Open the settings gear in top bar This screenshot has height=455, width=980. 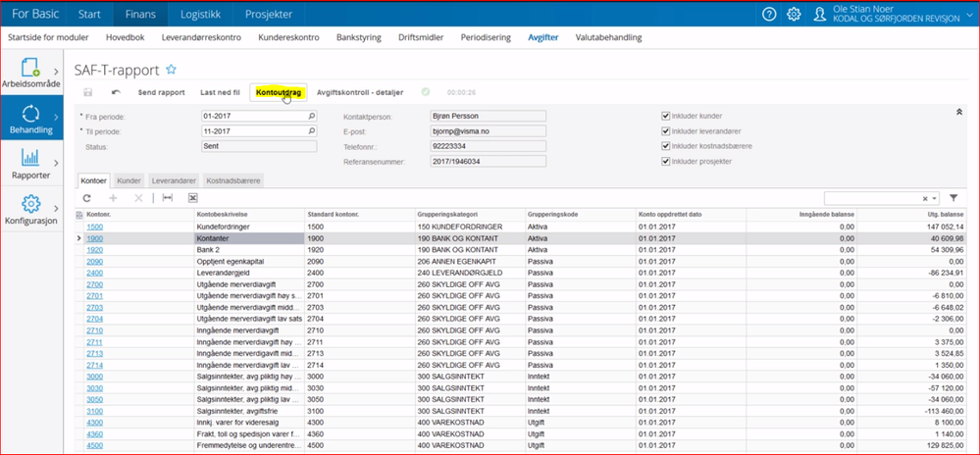794,14
